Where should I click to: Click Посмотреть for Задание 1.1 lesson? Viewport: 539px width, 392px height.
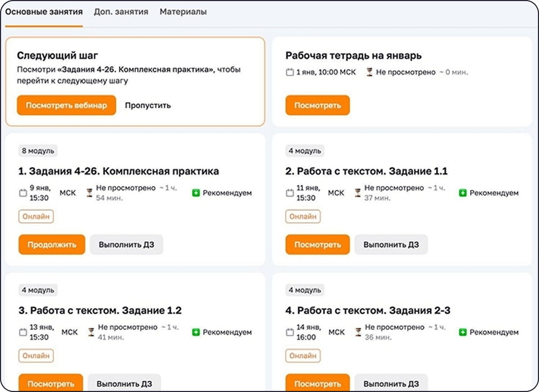[x=317, y=245]
